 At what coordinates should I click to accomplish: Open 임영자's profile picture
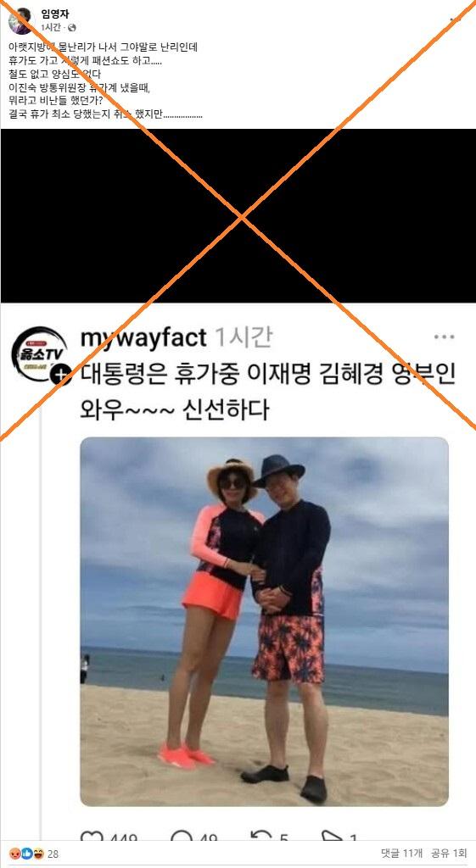click(x=20, y=21)
